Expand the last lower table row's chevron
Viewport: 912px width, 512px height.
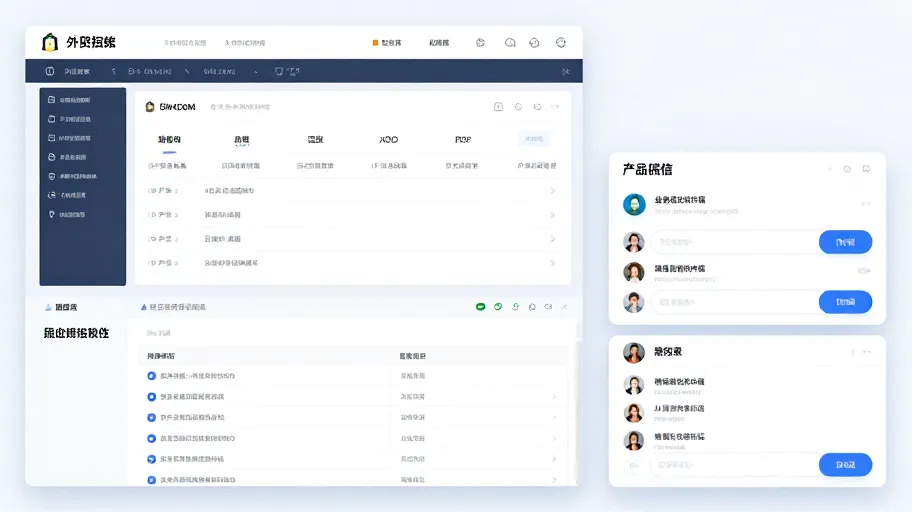[554, 480]
